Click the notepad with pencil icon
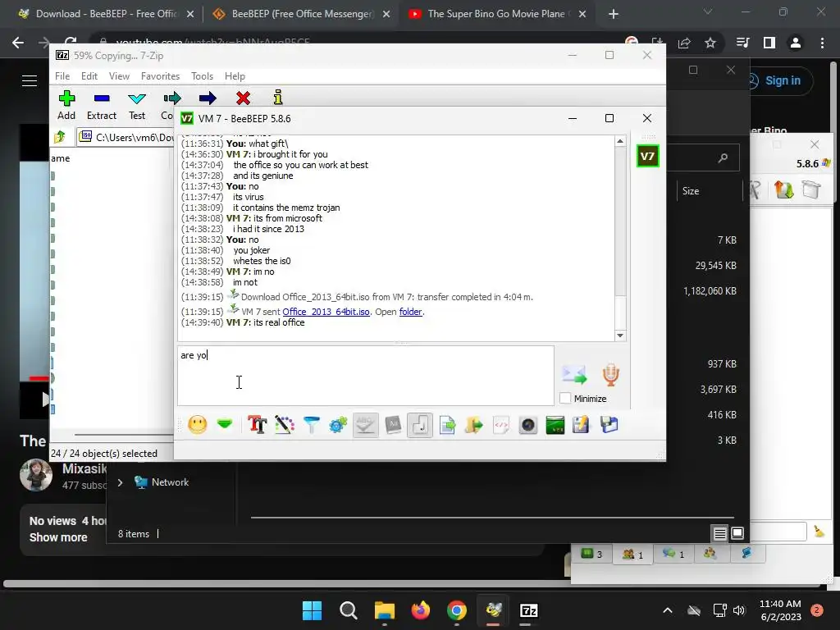This screenshot has height=630, width=840. pyautogui.click(x=582, y=426)
